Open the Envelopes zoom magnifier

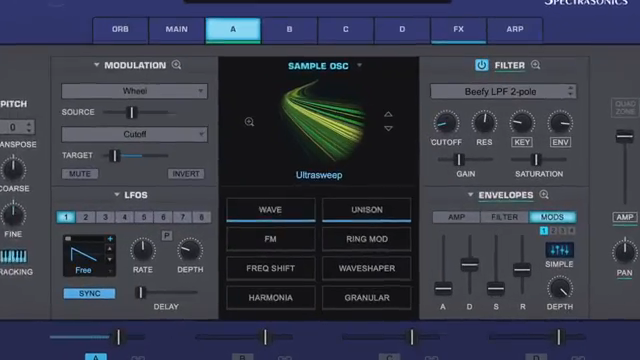click(544, 195)
